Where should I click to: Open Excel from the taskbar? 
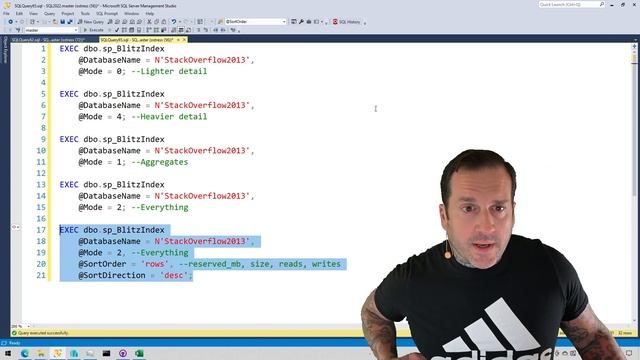[139, 353]
